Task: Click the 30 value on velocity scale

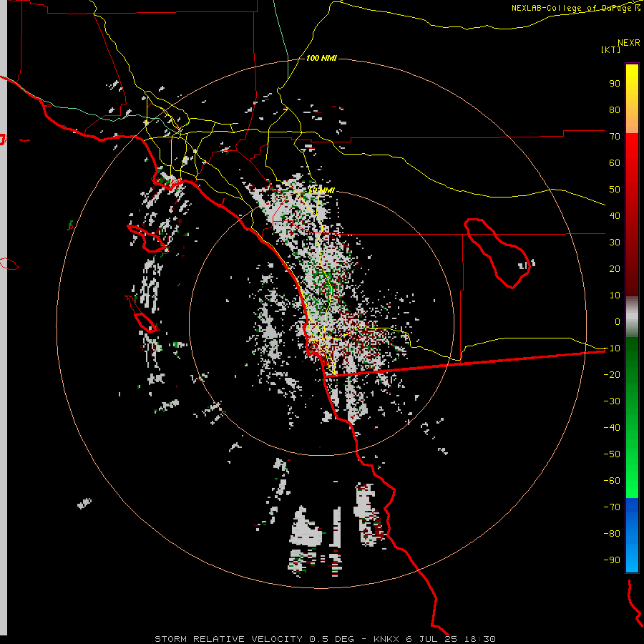Action: pos(615,243)
